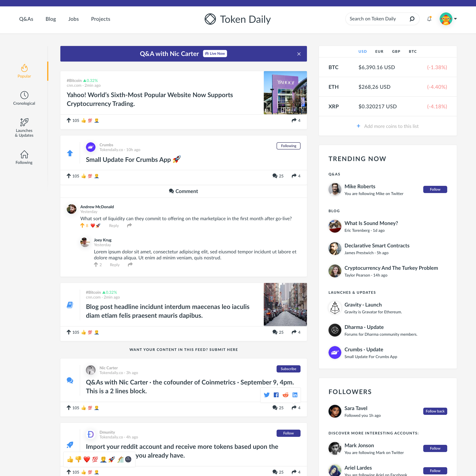Open Yahoo cryptocurrency trading headline

point(150,99)
